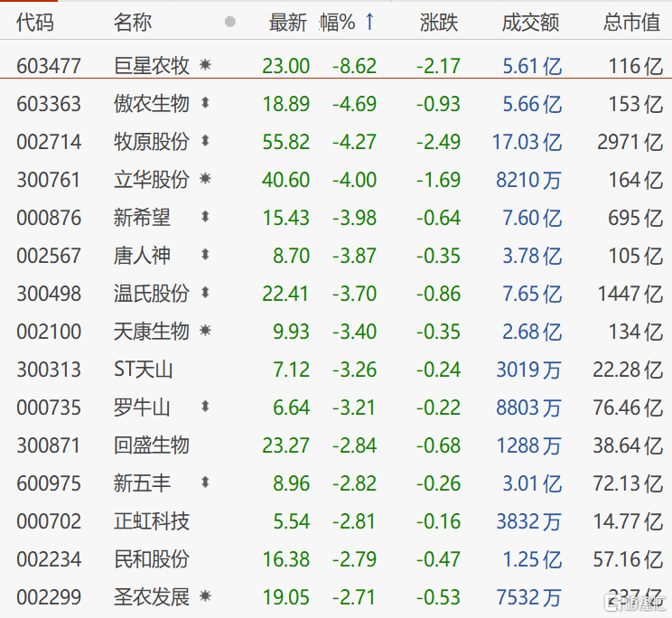The height and width of the screenshot is (618, 672).
Task: Select stock code 300871
Action: (49, 445)
